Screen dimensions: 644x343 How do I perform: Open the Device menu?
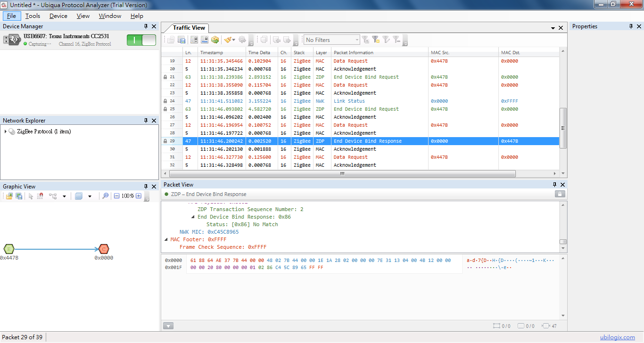58,16
